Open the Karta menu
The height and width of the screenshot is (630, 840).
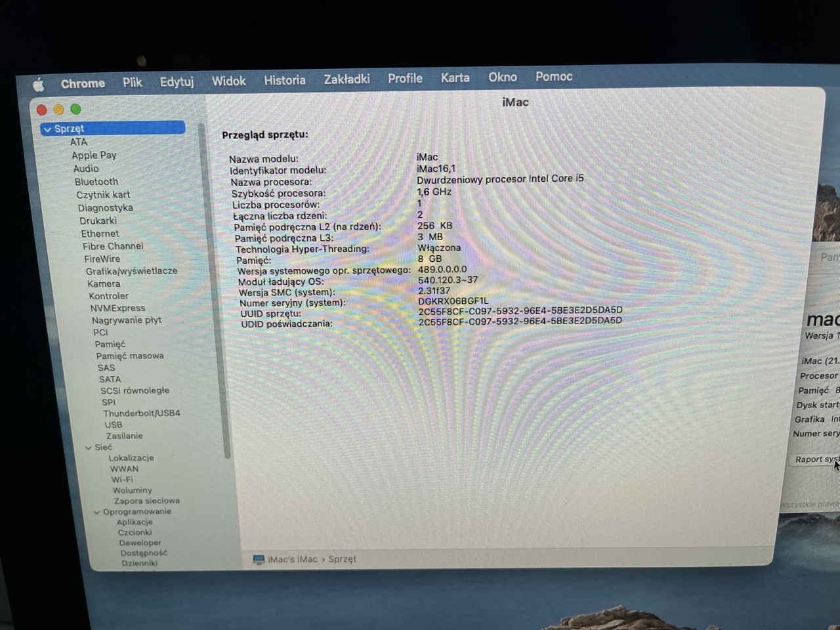pos(455,77)
